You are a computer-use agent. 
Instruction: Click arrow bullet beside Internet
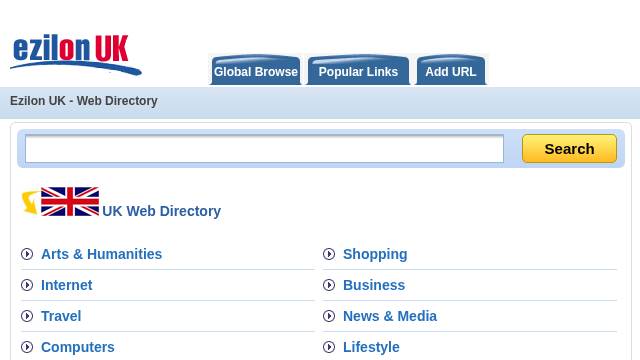tap(27, 285)
